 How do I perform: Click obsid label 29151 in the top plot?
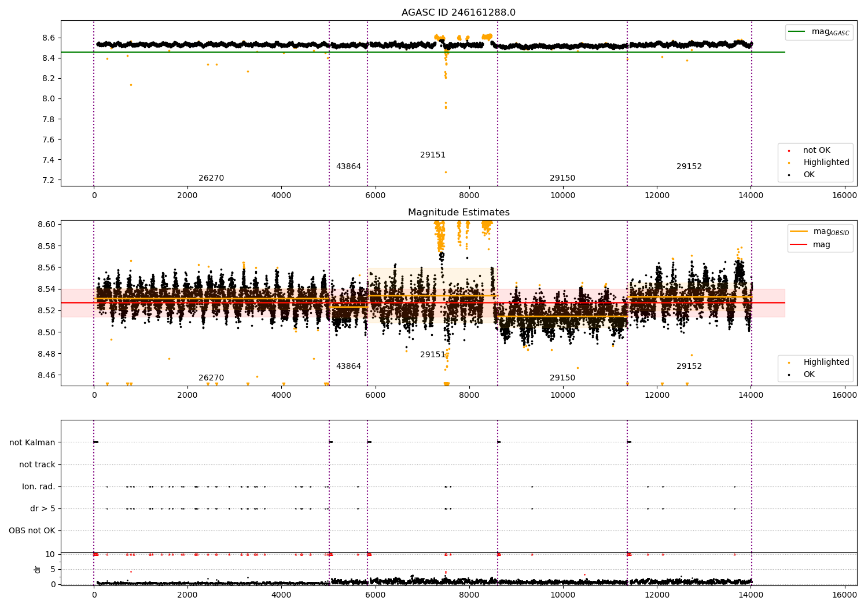[x=433, y=155]
